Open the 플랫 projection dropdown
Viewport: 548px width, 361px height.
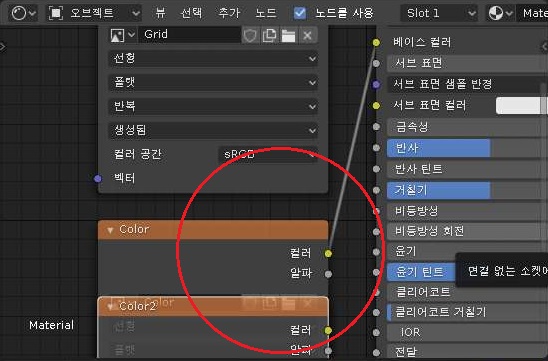[x=214, y=82]
